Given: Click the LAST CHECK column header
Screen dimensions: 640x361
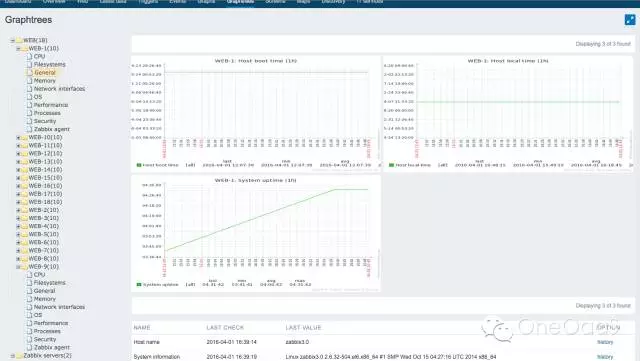Looking at the screenshot, I should pos(225,328).
